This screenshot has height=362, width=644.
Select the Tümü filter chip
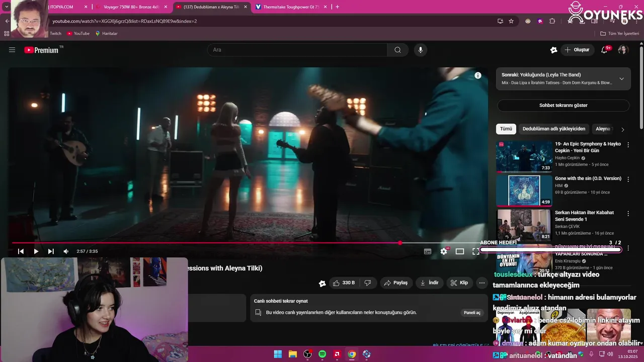506,129
